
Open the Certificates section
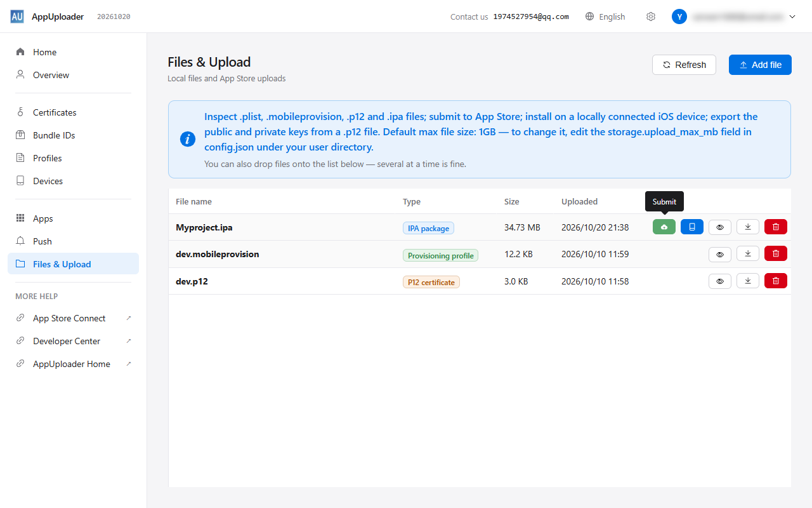point(73,112)
